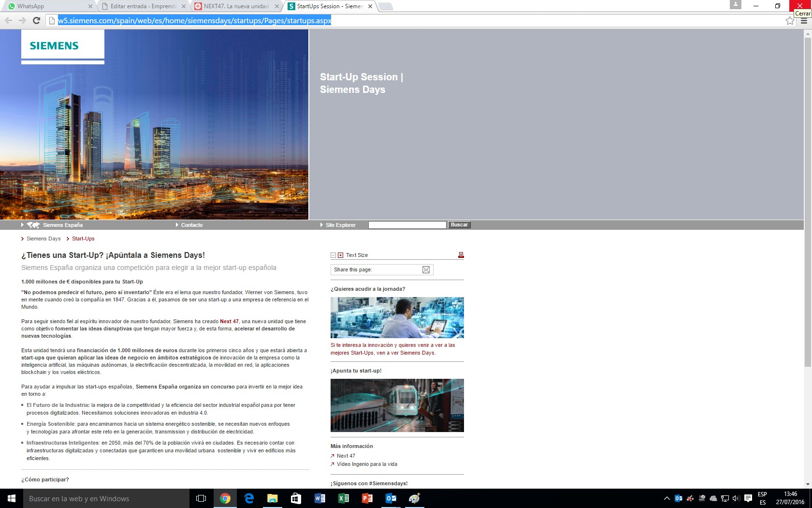The height and width of the screenshot is (508, 812).
Task: Click the browser reload button
Action: (x=36, y=20)
